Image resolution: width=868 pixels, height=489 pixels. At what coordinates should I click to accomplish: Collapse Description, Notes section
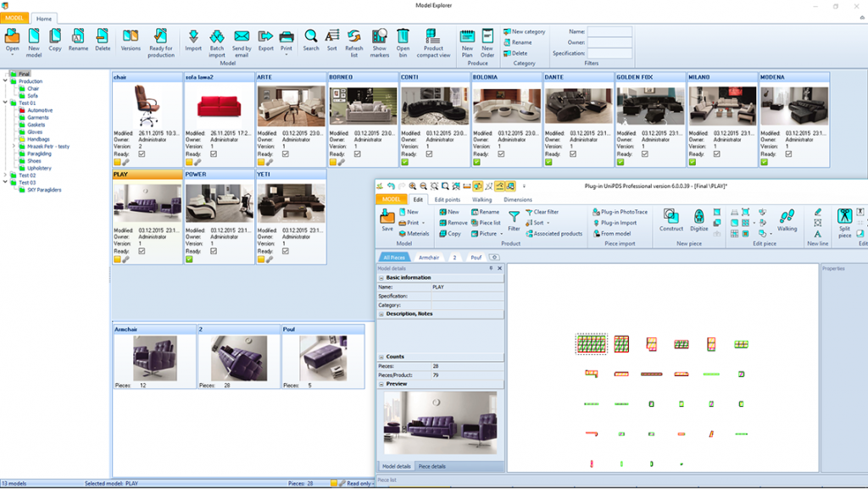point(381,314)
